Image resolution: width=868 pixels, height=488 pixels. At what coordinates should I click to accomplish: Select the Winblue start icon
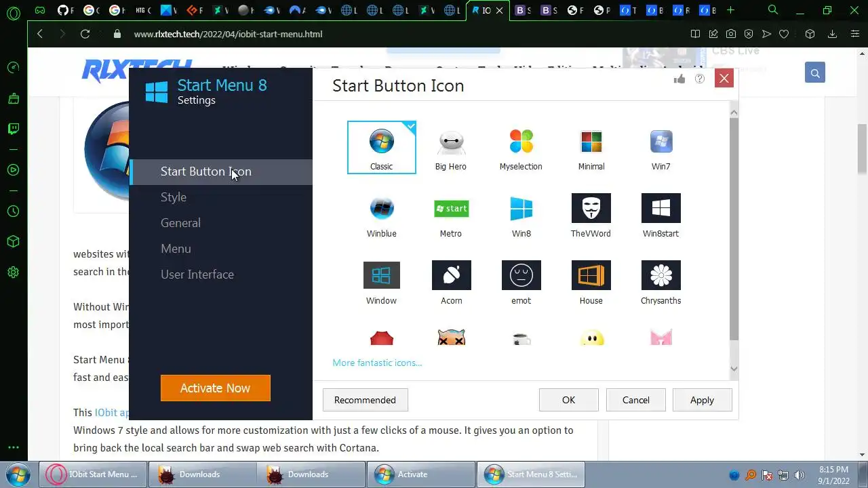click(x=381, y=215)
